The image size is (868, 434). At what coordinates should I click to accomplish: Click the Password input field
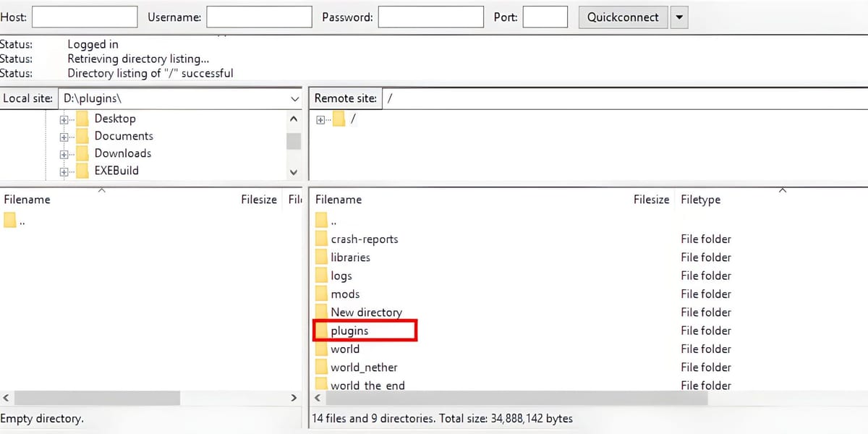coord(430,16)
